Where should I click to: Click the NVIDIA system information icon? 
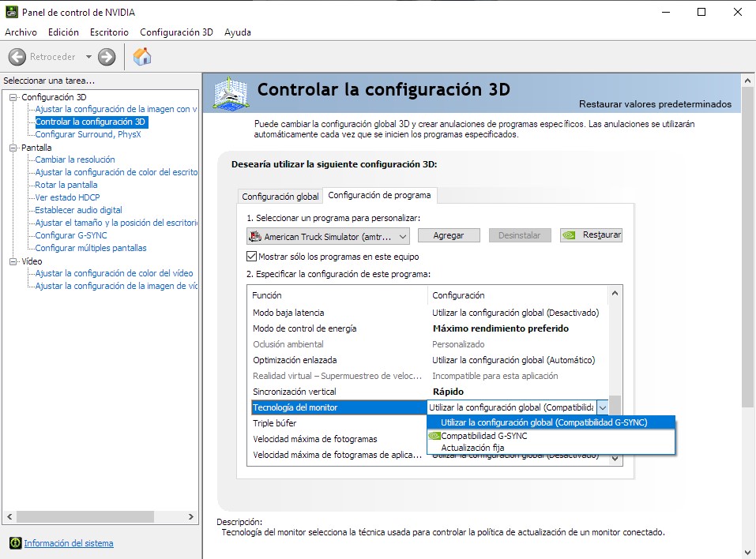16,543
